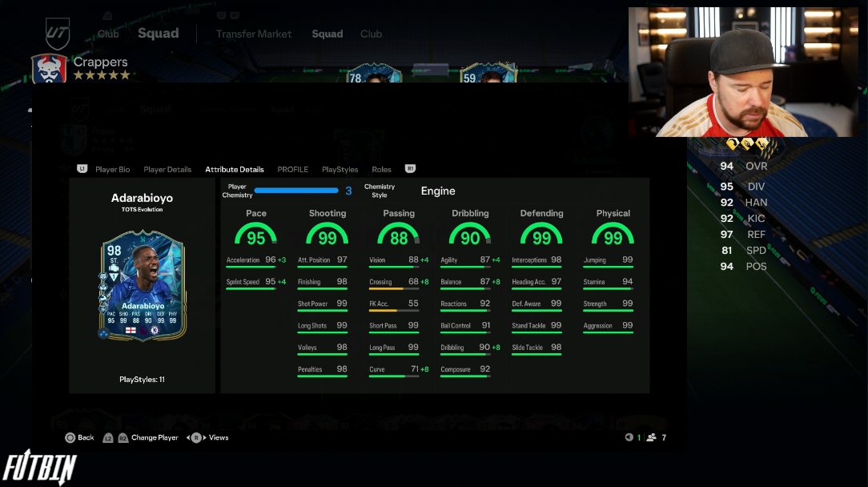The image size is (868, 487).
Task: Click the circle Back button icon
Action: (x=70, y=437)
